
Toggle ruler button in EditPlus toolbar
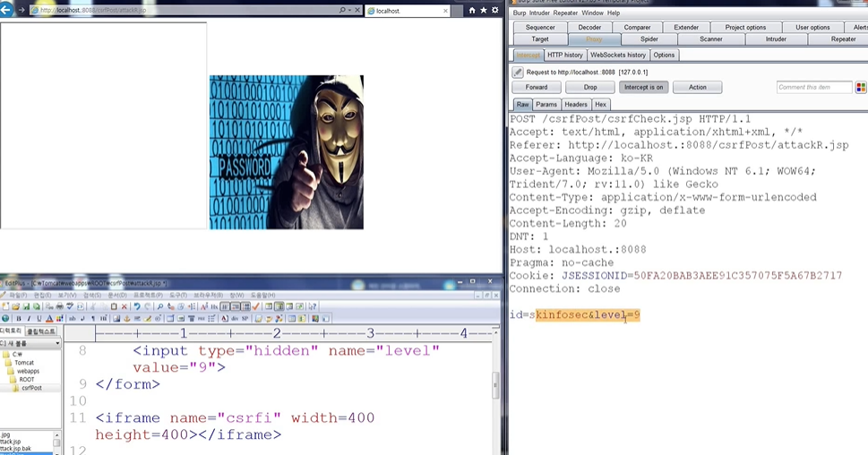[x=245, y=306]
